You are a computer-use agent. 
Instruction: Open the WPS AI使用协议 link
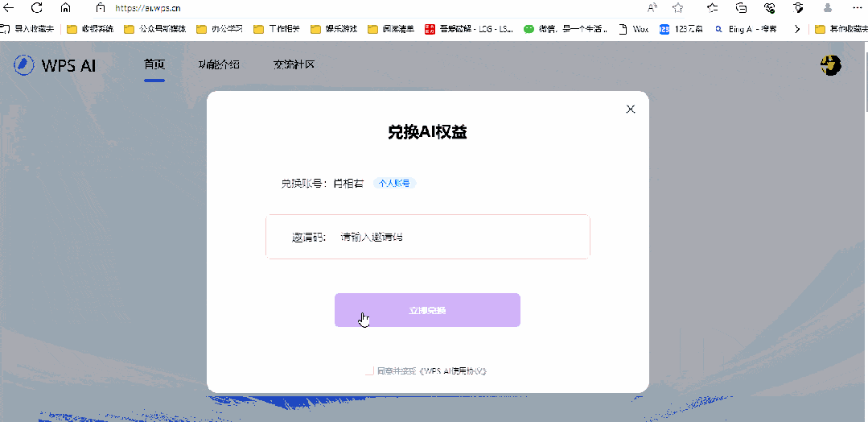(x=454, y=371)
